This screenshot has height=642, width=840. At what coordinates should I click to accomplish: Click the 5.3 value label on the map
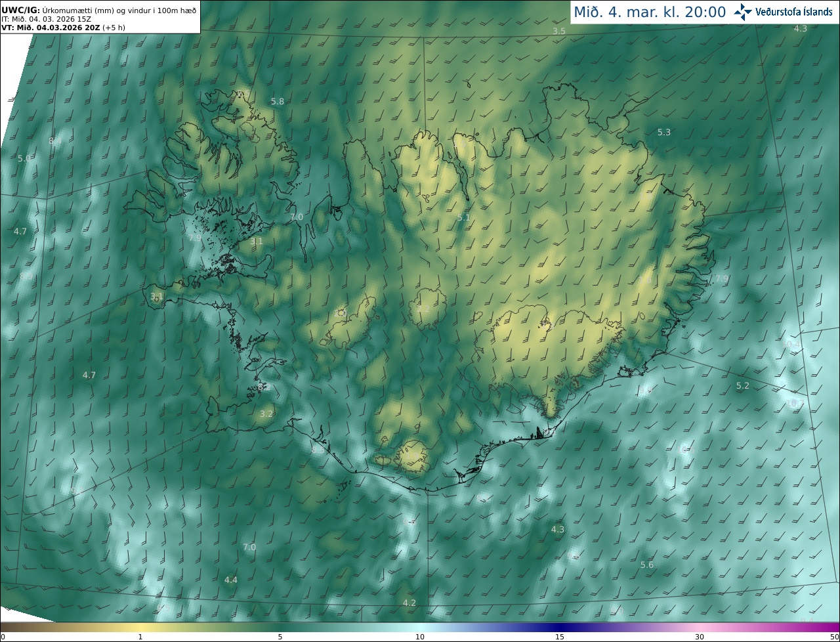point(664,132)
